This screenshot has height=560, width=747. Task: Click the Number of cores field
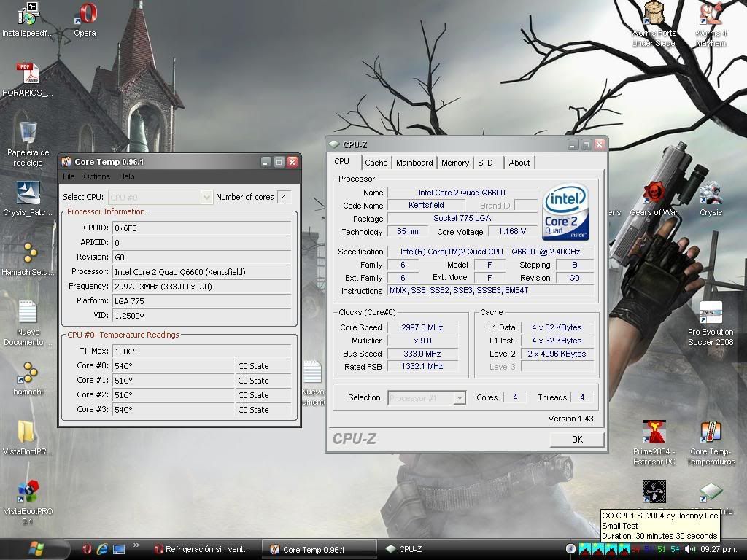(x=285, y=197)
